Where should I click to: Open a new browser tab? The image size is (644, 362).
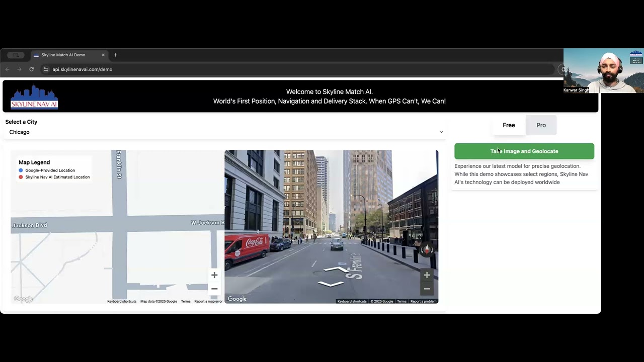(x=115, y=55)
